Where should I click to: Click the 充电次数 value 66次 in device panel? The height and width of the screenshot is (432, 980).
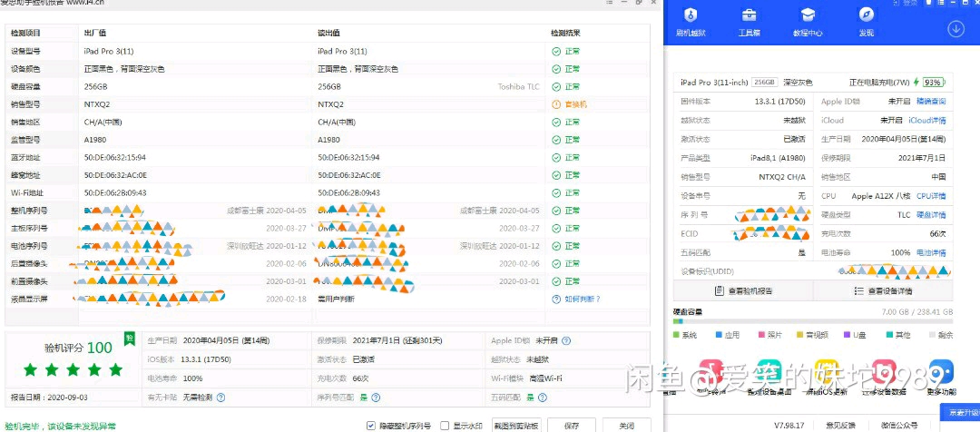[x=937, y=234]
